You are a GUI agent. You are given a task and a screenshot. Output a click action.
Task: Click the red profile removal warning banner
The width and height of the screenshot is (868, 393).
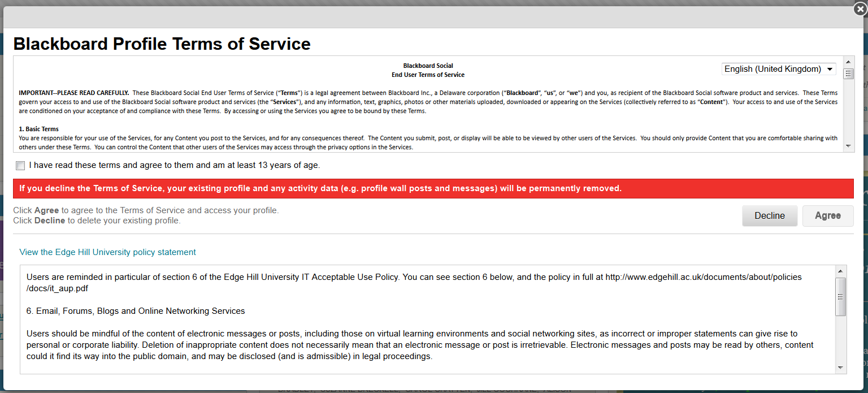(x=433, y=188)
